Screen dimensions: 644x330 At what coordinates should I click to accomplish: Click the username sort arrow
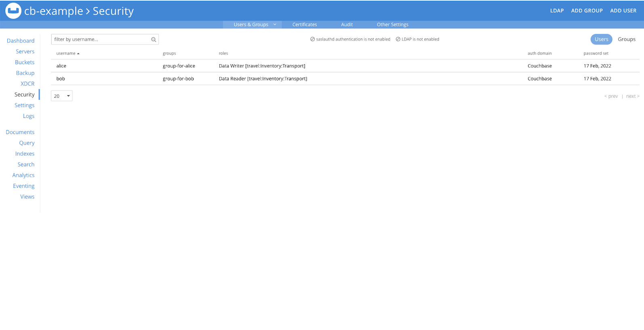click(x=78, y=54)
